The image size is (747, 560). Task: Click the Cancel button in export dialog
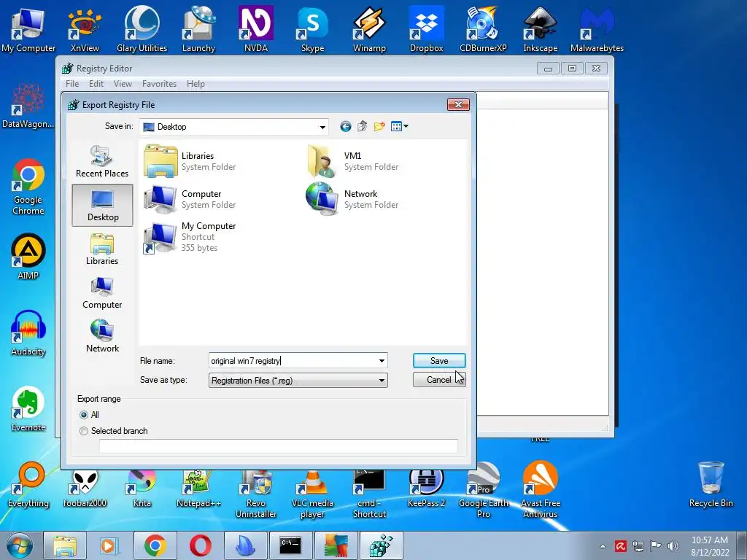click(x=438, y=379)
